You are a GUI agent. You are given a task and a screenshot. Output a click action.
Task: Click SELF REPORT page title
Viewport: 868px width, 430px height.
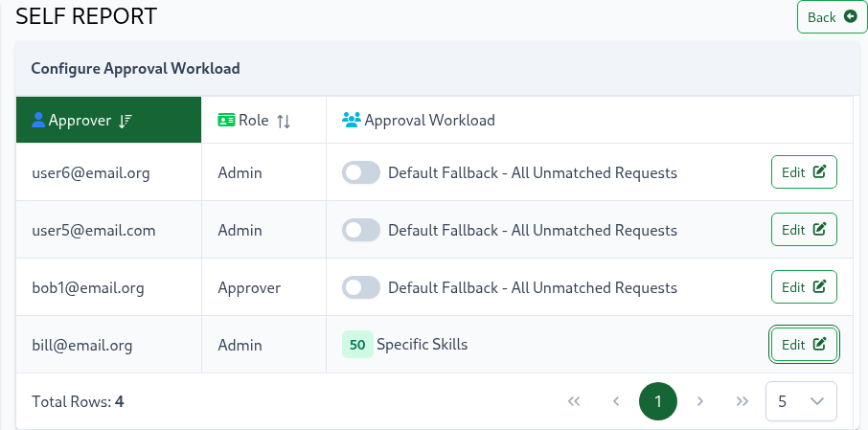86,16
